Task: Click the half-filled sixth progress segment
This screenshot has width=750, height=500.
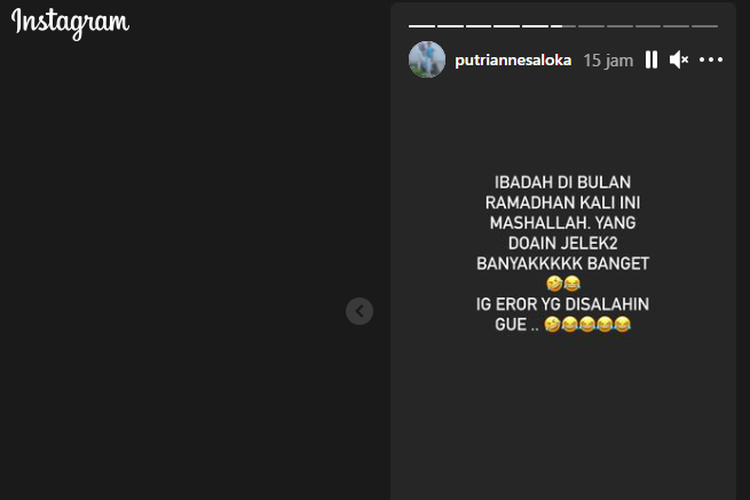Action: (x=563, y=26)
